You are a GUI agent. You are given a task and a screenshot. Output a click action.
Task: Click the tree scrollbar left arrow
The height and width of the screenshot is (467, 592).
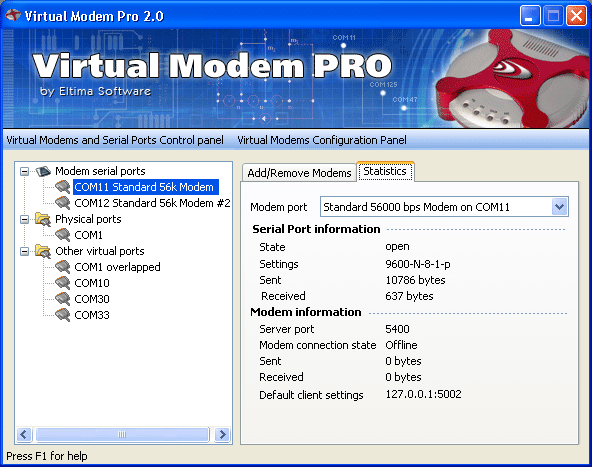(x=24, y=435)
